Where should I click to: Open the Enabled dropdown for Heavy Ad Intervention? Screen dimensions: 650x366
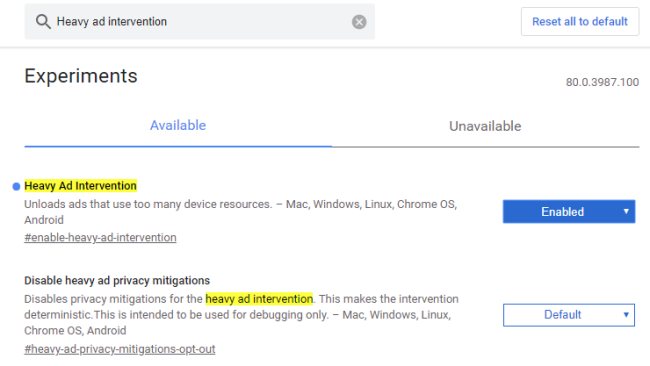click(569, 212)
